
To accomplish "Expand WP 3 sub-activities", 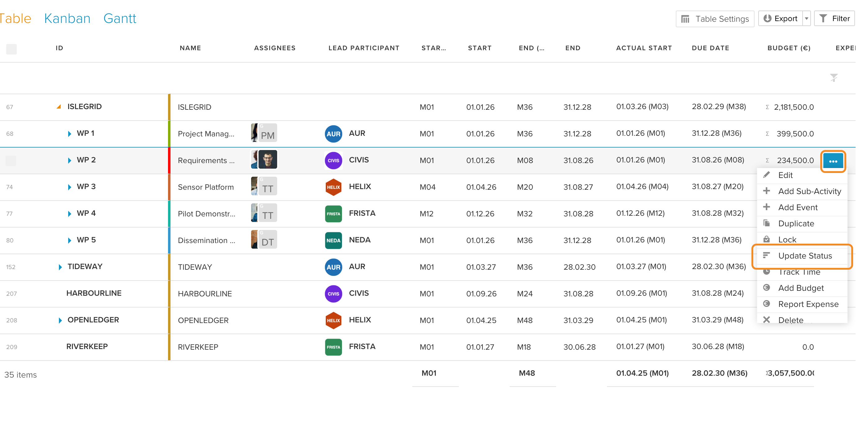I will [69, 187].
